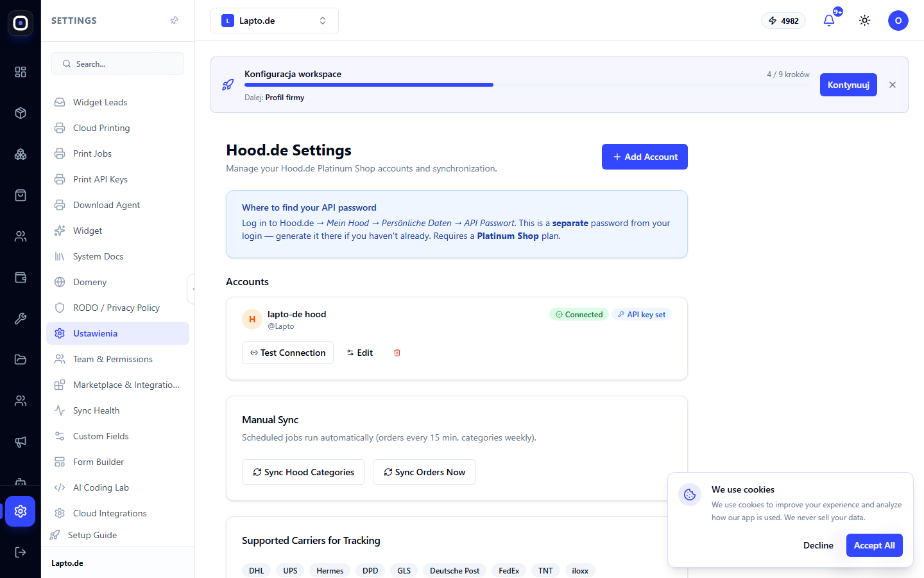Open Marketplace & Integrations

117,385
